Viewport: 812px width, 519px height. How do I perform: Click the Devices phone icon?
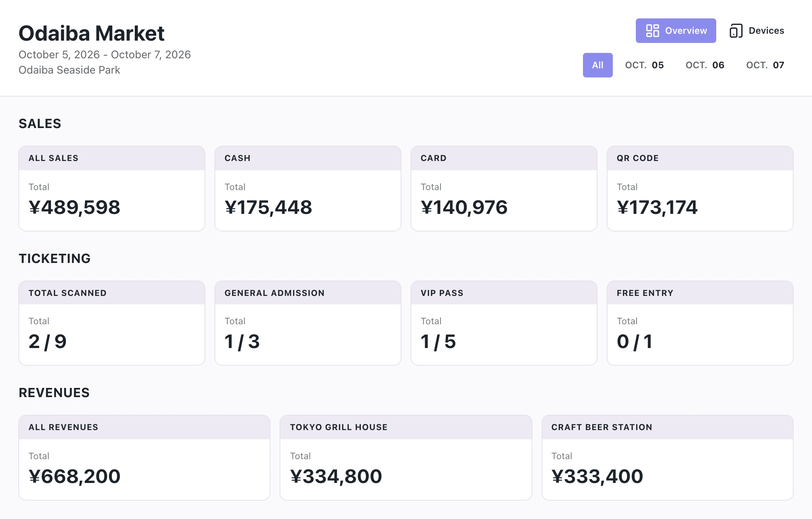tap(736, 31)
